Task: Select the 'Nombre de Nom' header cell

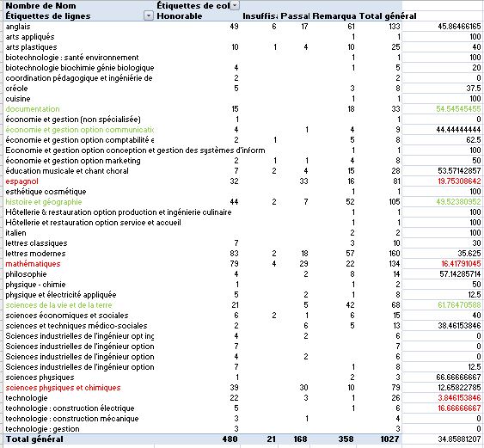Action: coord(40,5)
